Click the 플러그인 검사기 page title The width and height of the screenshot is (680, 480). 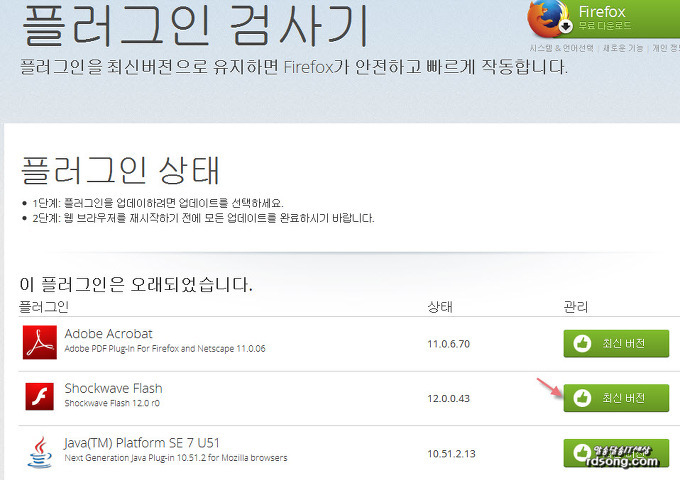coord(195,25)
